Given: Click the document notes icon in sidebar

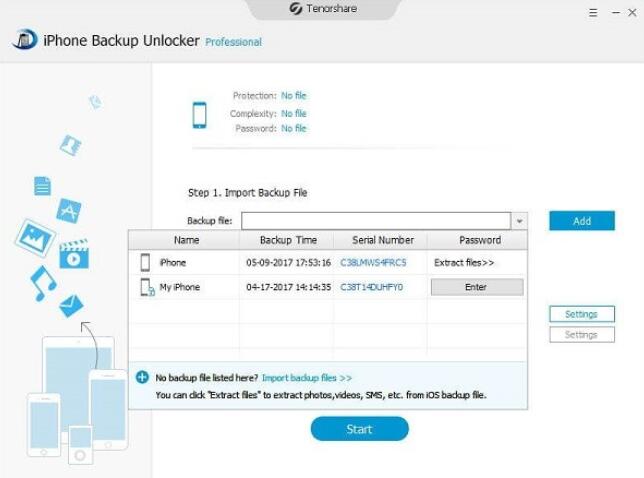Looking at the screenshot, I should coord(42,186).
